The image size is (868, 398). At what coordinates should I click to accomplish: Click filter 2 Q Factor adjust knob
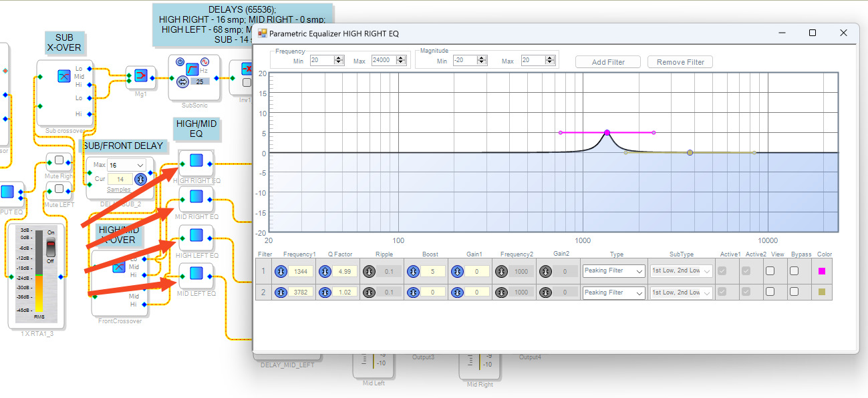point(325,292)
